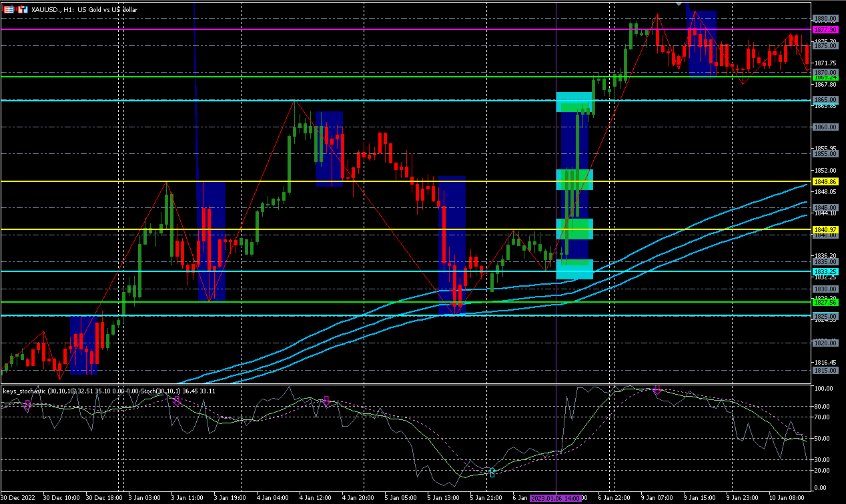
Task: Click the 1865.00 price scale label
Action: 825,99
